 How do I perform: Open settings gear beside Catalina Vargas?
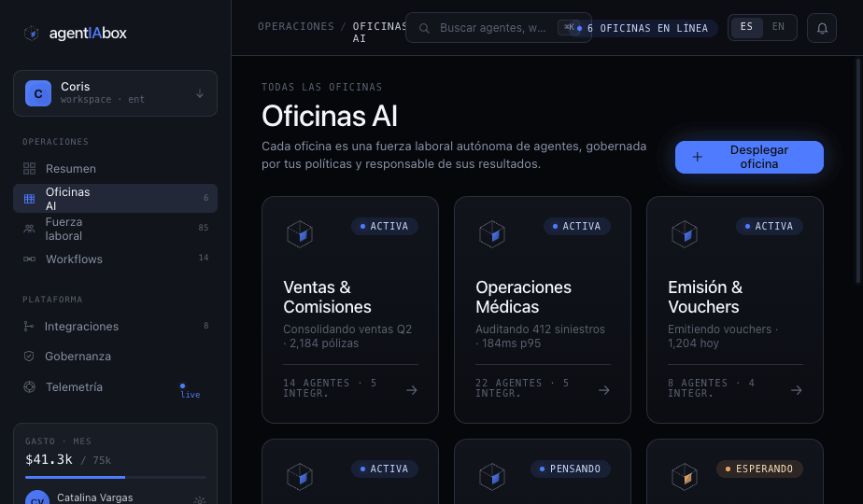200,499
